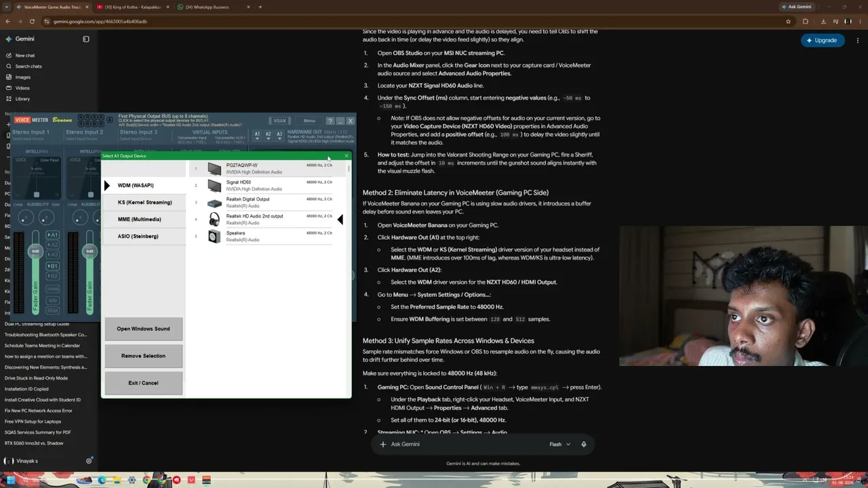This screenshot has height=488, width=868.
Task: Open the Videos section icon
Action: pyautogui.click(x=8, y=88)
